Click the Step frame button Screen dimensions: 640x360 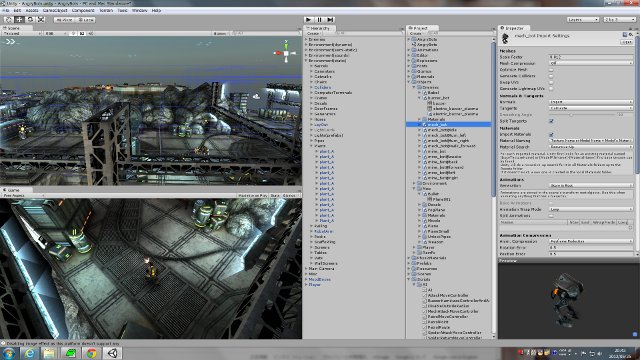(x=330, y=20)
